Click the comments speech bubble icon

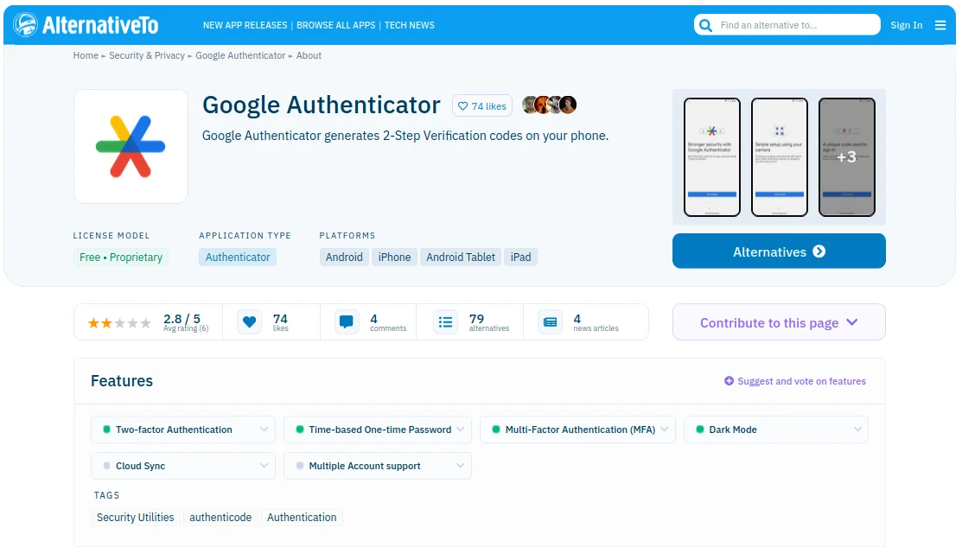[x=346, y=322]
